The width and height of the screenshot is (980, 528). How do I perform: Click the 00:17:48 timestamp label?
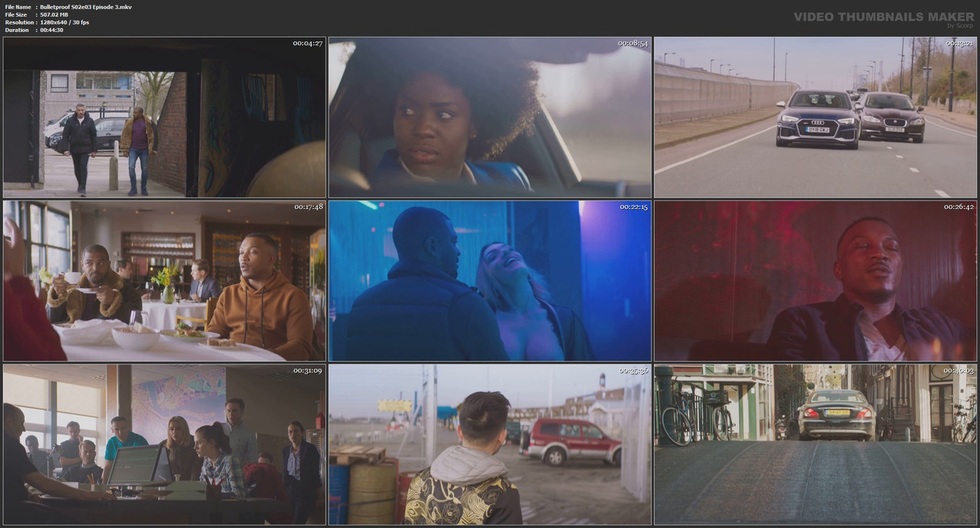pos(308,207)
